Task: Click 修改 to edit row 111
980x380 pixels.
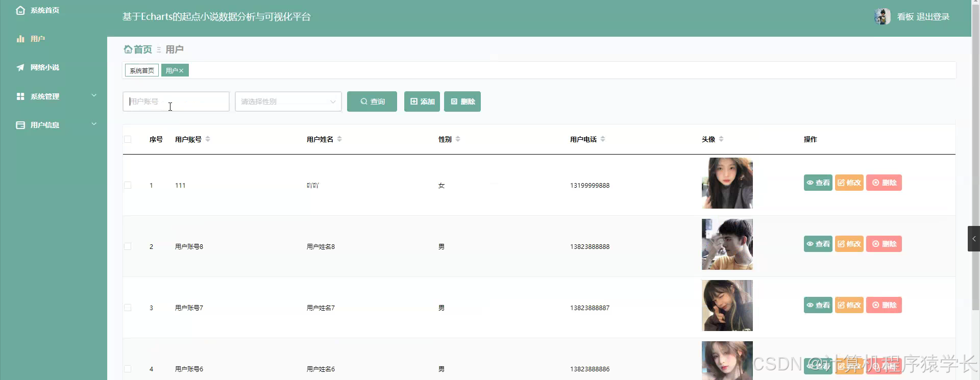Action: coord(849,183)
